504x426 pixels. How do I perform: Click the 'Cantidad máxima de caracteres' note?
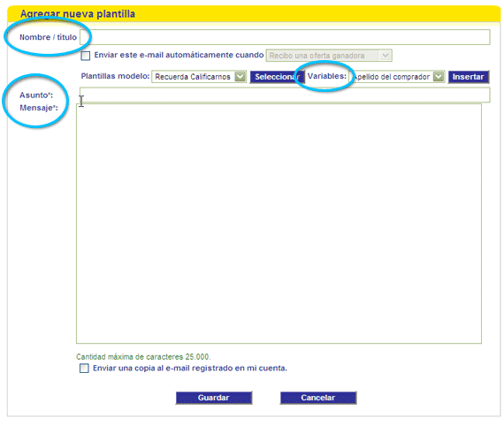pyautogui.click(x=143, y=357)
